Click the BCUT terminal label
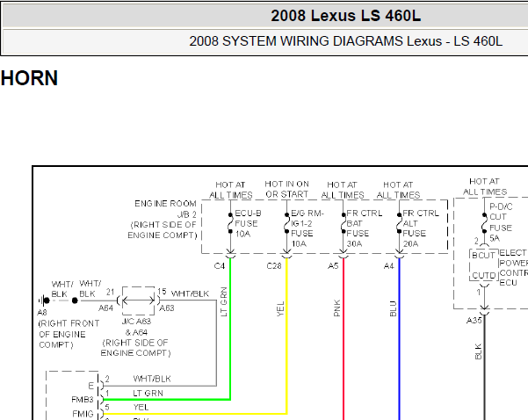 click(483, 256)
